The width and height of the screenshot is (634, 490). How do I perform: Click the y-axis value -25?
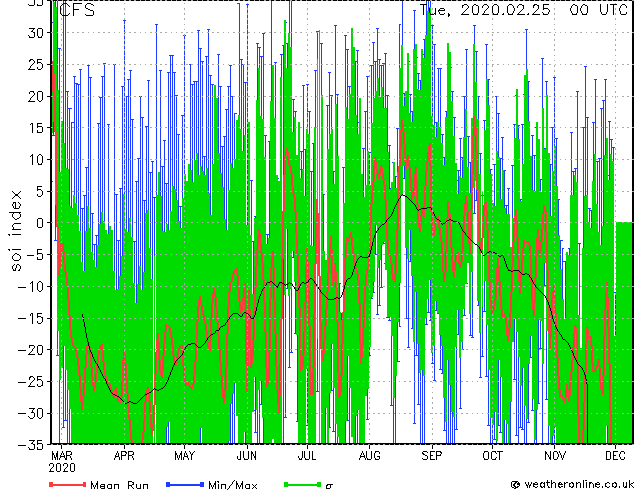click(x=31, y=382)
